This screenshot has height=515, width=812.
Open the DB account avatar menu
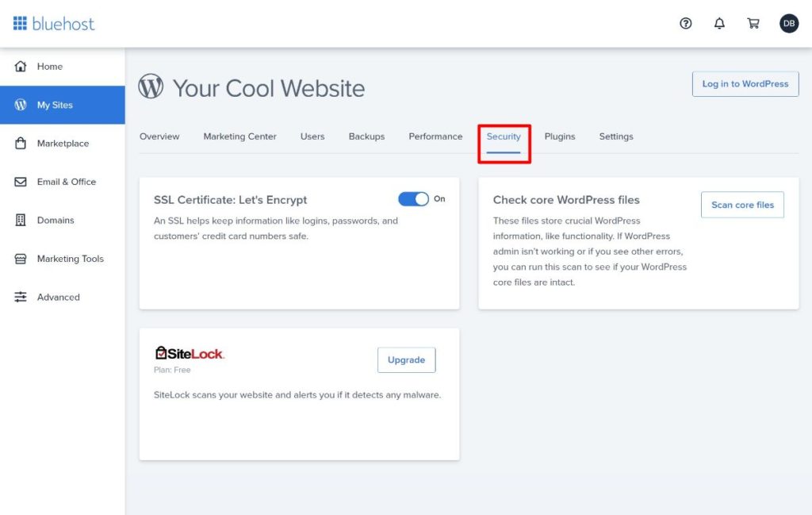[789, 24]
